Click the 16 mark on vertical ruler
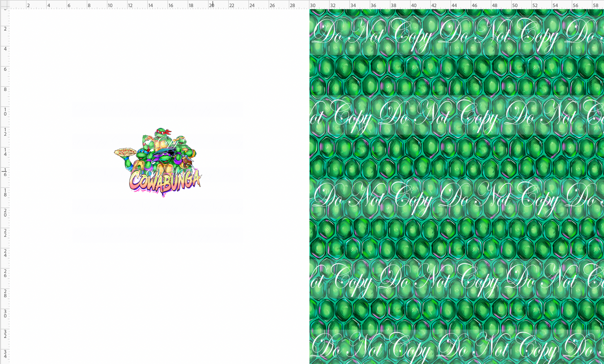This screenshot has height=364, width=604. [5, 173]
